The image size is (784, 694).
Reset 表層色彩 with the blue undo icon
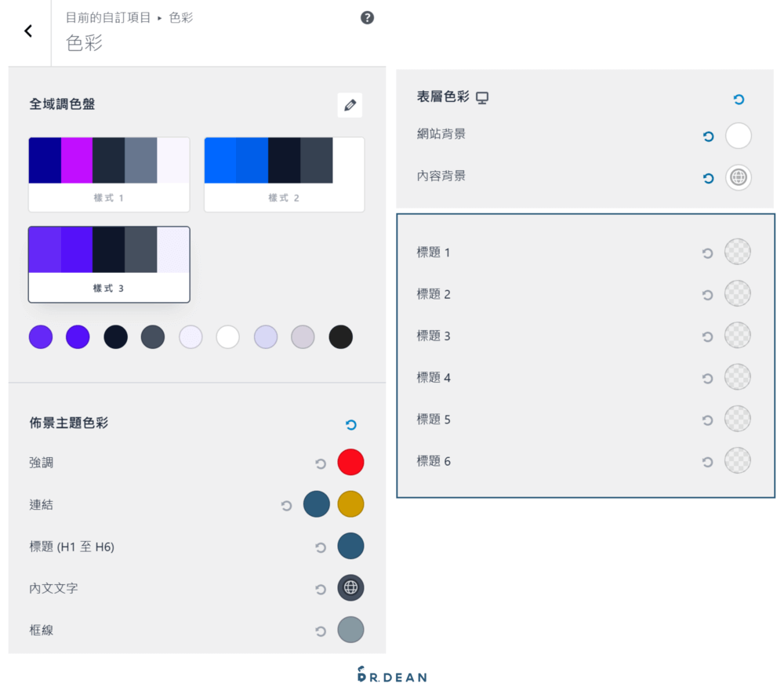click(738, 99)
